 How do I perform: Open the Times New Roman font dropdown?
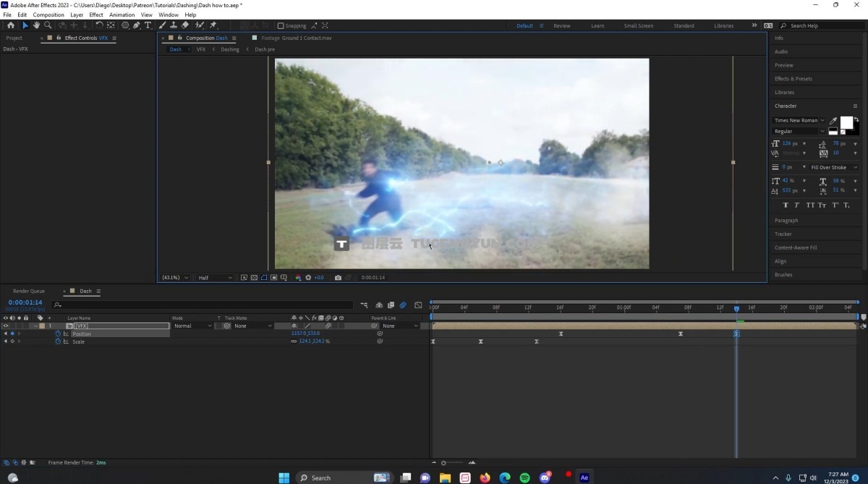(799, 120)
